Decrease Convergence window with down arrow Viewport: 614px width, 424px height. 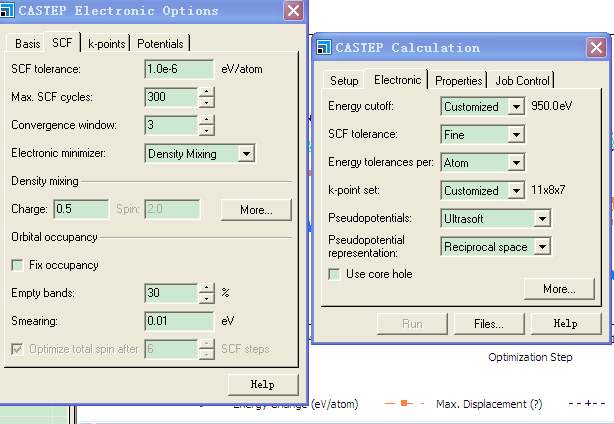[206, 130]
